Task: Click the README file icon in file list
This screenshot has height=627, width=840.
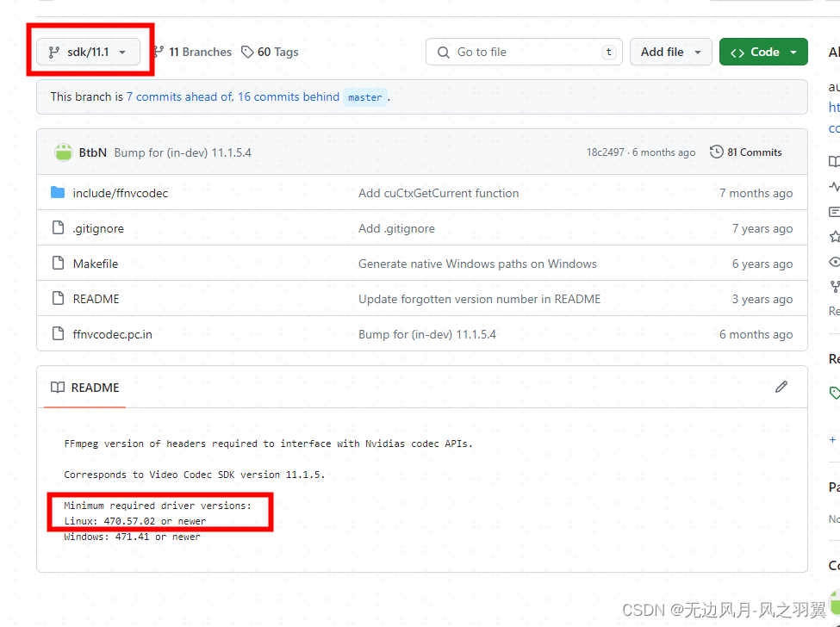Action: click(58, 299)
